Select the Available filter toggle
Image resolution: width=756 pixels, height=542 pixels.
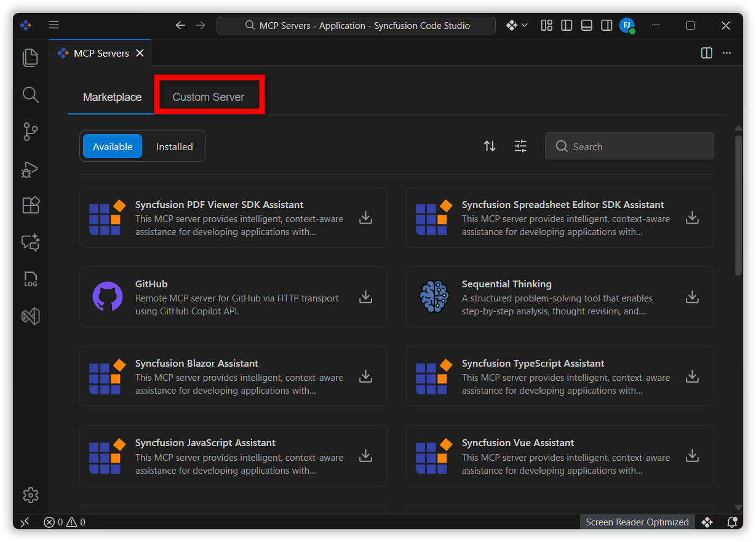(113, 146)
